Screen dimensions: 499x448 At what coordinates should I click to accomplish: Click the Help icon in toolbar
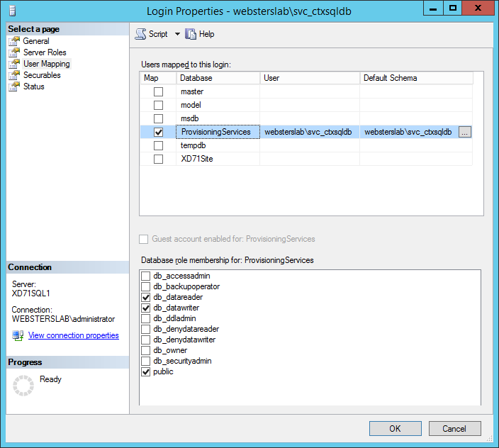(191, 34)
